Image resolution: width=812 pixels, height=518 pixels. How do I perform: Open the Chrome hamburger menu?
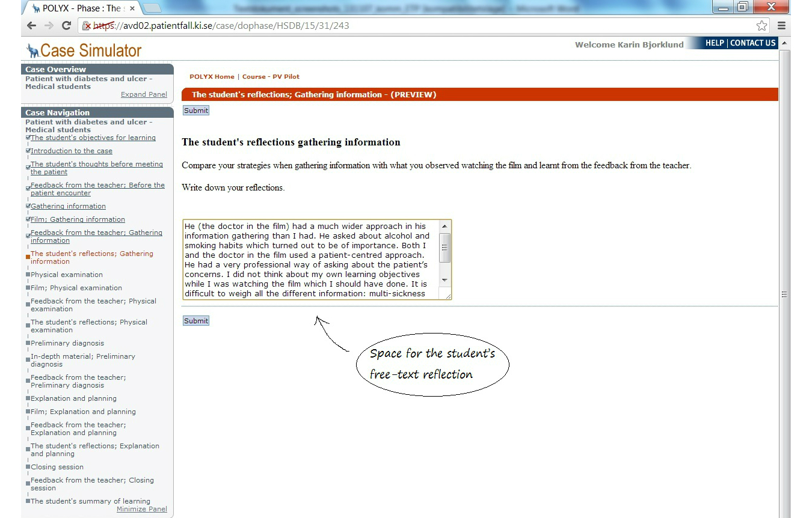click(781, 26)
